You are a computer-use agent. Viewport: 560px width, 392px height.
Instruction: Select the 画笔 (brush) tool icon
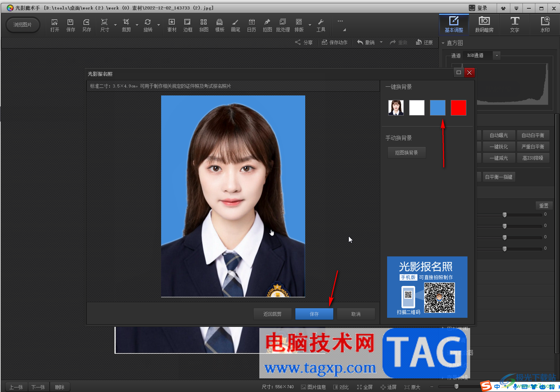pos(235,25)
